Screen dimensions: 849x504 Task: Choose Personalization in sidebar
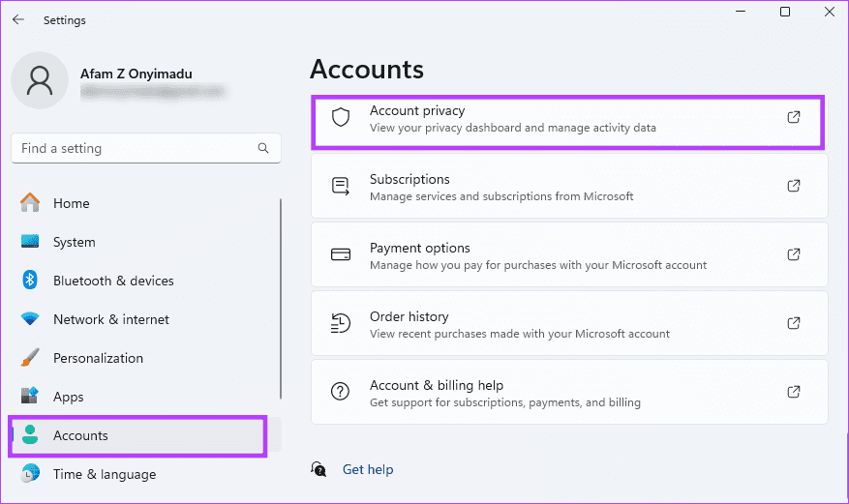pos(144,358)
